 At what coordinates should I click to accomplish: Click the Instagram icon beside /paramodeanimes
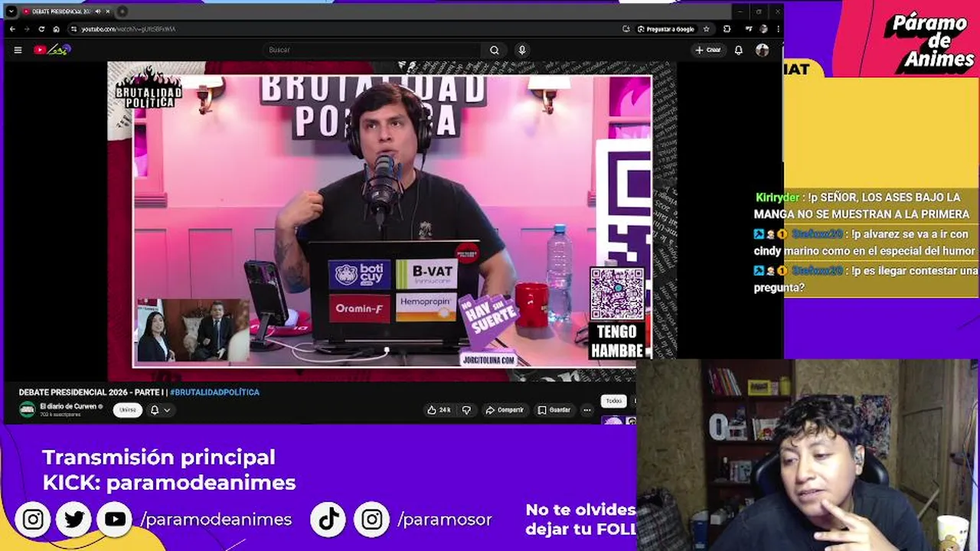(x=33, y=520)
